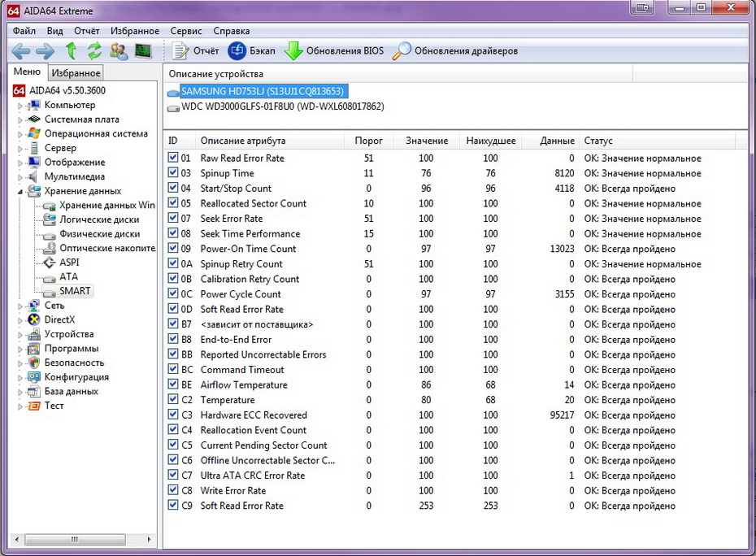Toggle the C2 Temperature checkbox
The image size is (756, 556).
coord(173,399)
